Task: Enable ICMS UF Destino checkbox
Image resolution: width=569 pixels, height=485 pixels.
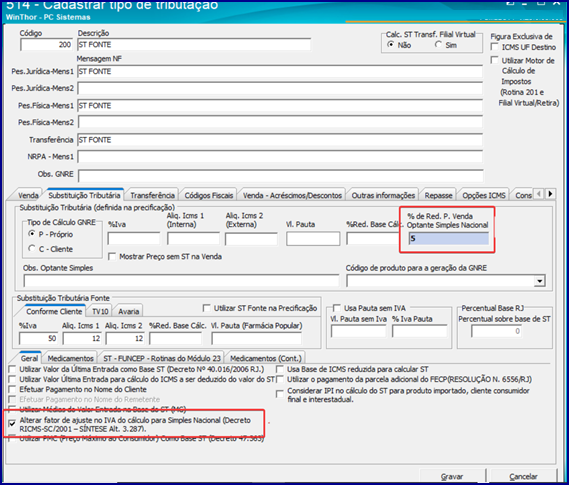Action: pyautogui.click(x=494, y=47)
